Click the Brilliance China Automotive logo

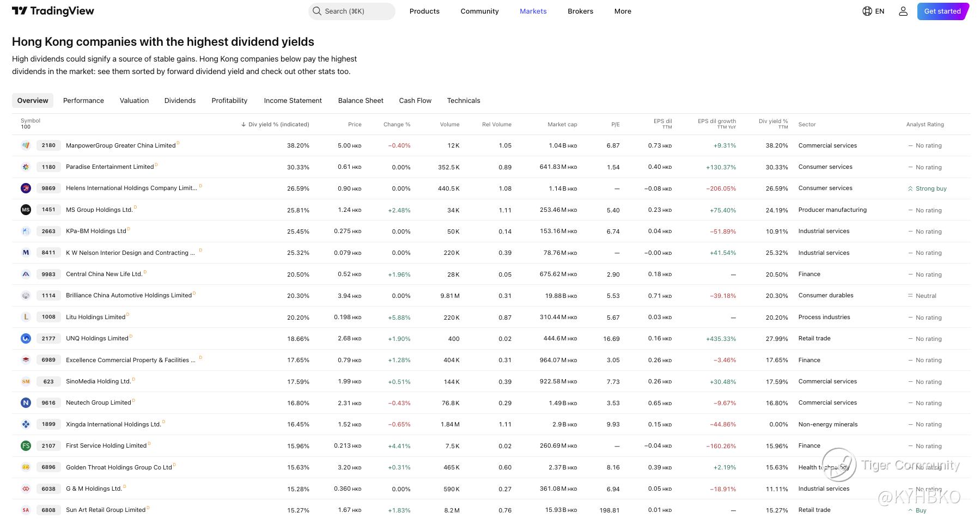(x=26, y=296)
